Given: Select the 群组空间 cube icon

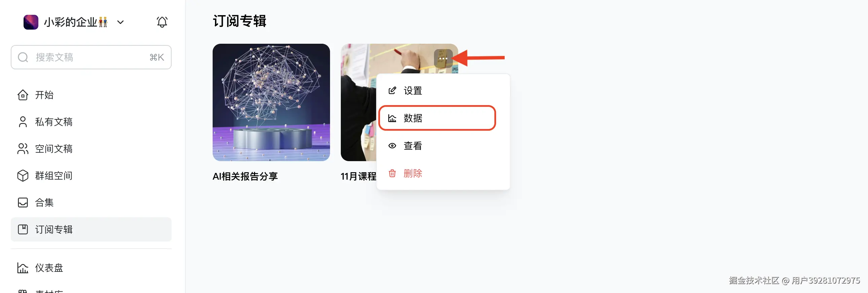Looking at the screenshot, I should coord(23,176).
